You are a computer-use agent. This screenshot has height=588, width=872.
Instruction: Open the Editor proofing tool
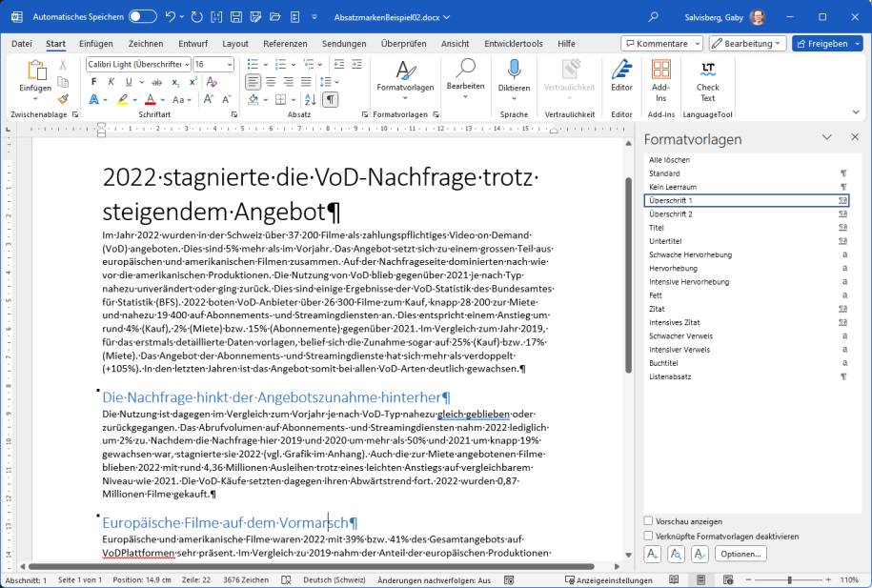click(x=621, y=75)
